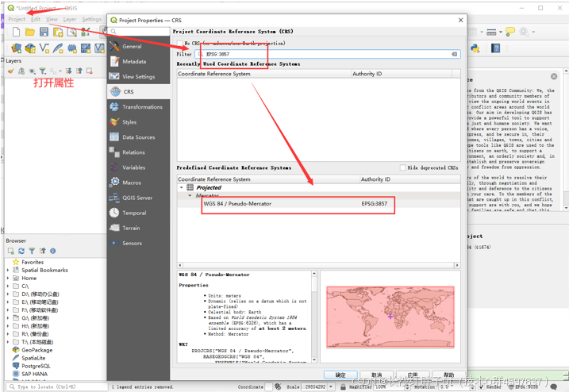This screenshot has width=569, height=392.
Task: Open the View menu
Action: point(52,19)
